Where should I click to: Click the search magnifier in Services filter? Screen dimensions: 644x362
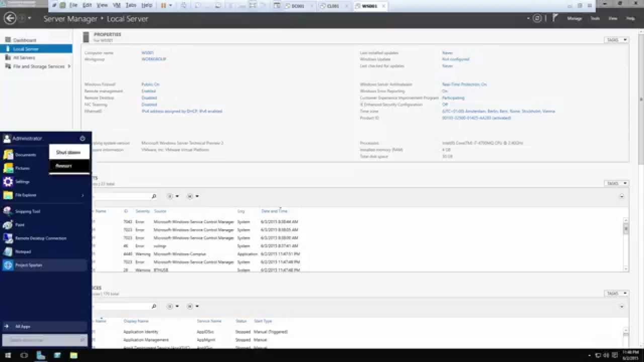point(153,306)
